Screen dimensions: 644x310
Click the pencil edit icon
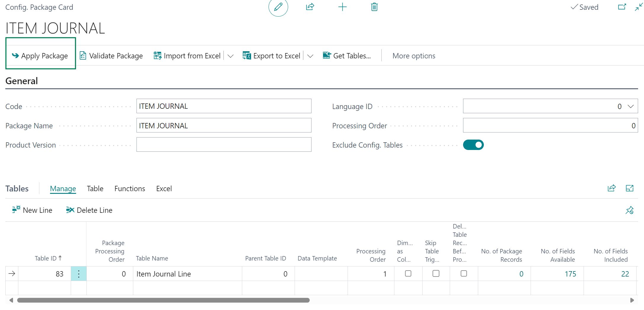[278, 7]
